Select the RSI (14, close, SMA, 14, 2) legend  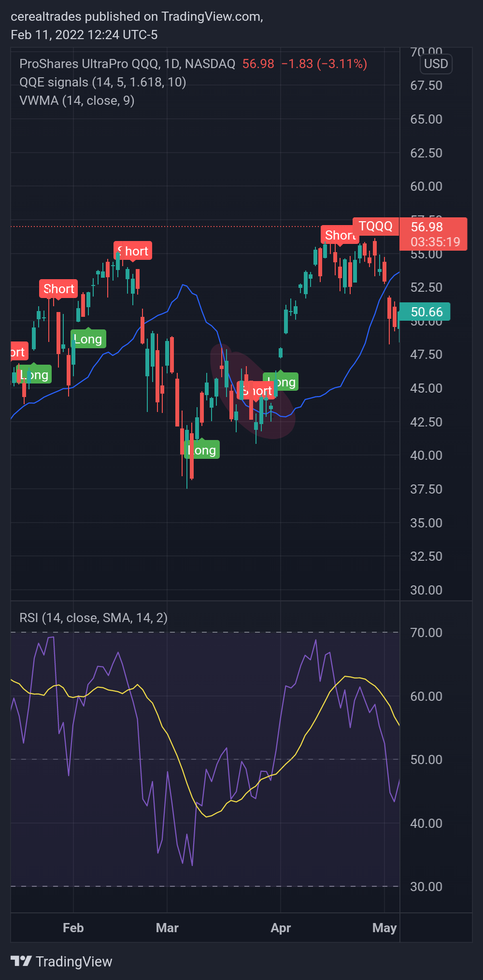point(94,618)
